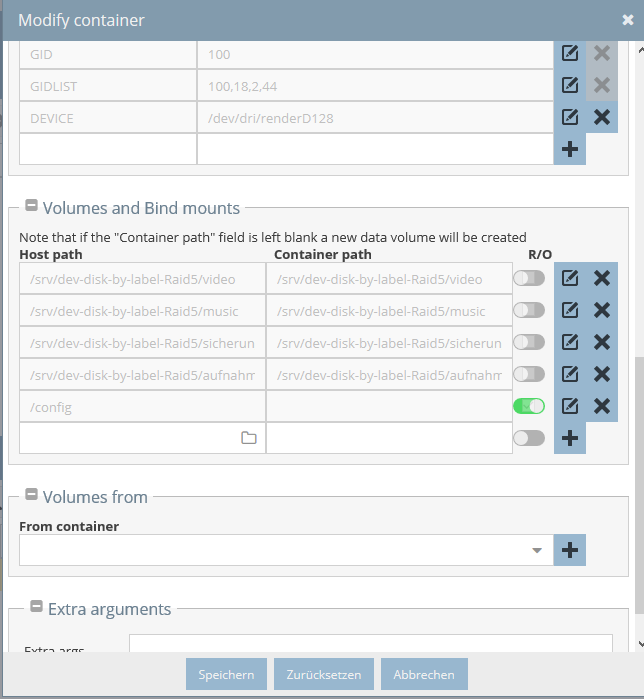Click the Zurücksetzen button
This screenshot has height=699, width=644.
(324, 674)
